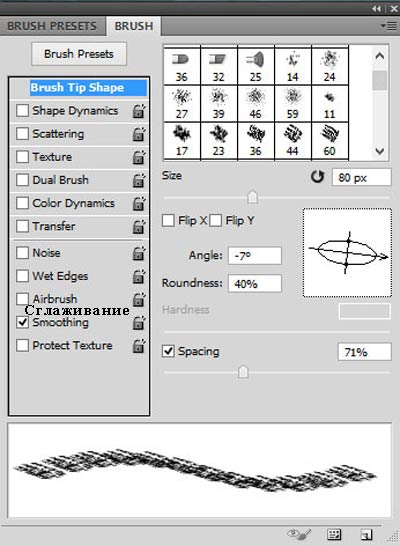Toggle the Bristle Brush preview eye icon
The width and height of the screenshot is (400, 546).
[298, 534]
